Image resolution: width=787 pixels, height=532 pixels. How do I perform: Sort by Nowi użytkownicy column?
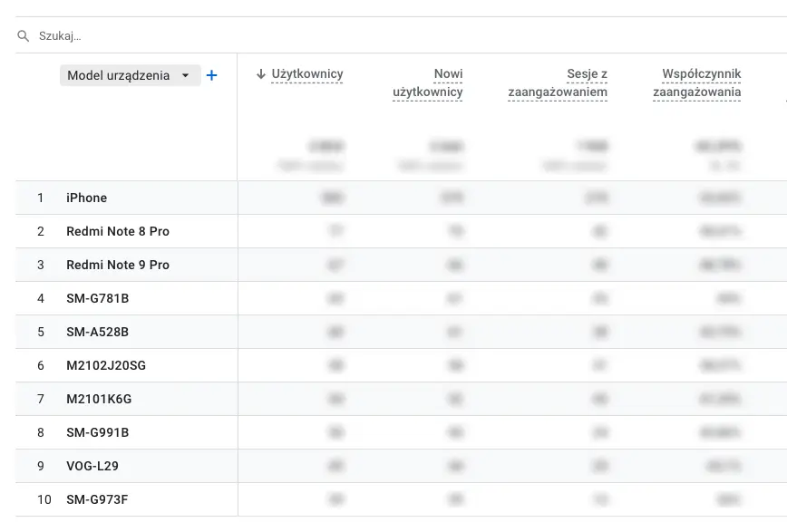pos(428,82)
